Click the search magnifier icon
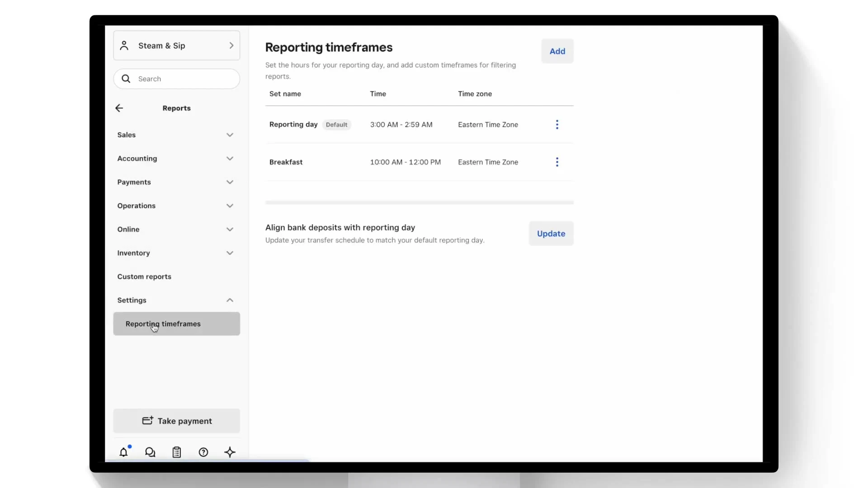 126,79
